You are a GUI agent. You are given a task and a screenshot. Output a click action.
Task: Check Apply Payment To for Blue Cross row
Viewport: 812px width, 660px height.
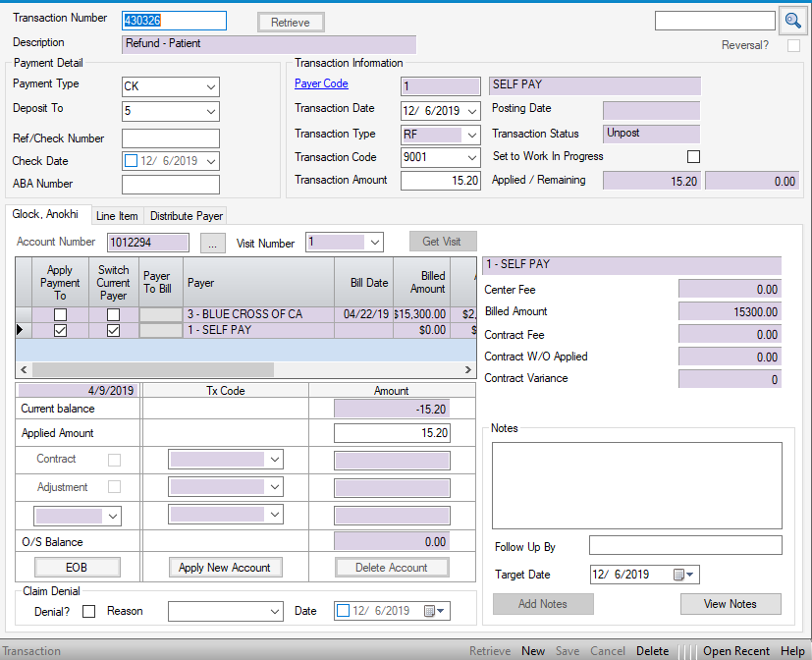click(x=60, y=314)
